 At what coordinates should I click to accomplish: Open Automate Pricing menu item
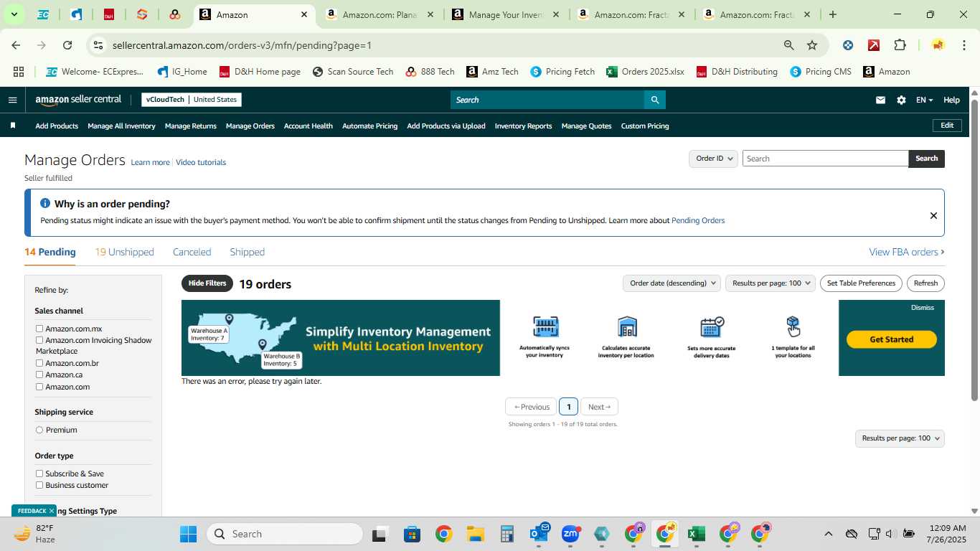click(369, 126)
